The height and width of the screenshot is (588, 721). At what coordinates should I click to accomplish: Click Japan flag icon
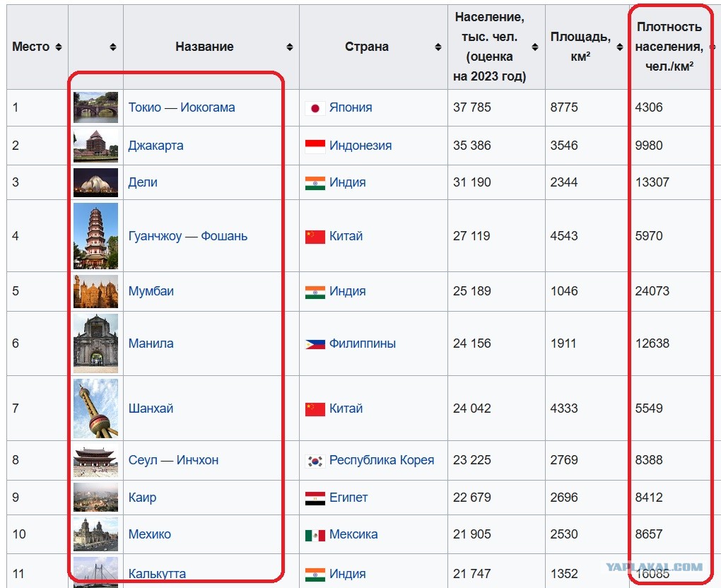coord(315,108)
